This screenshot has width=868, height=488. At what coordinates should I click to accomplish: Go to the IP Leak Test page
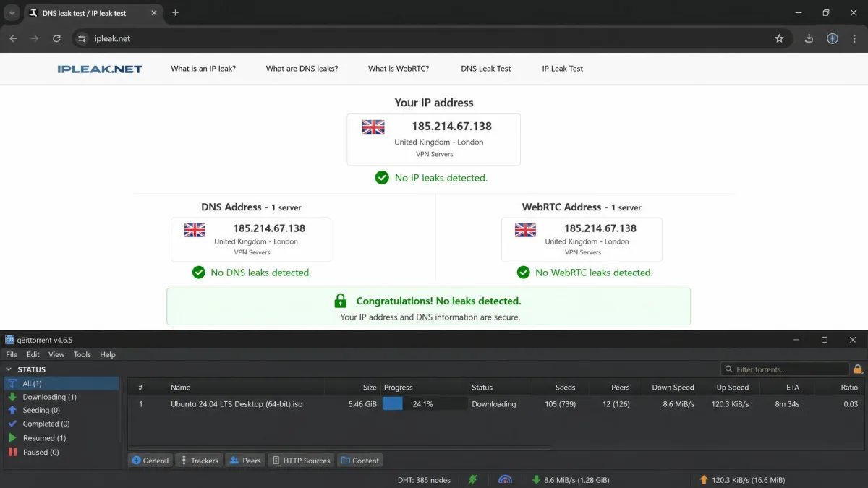(563, 69)
